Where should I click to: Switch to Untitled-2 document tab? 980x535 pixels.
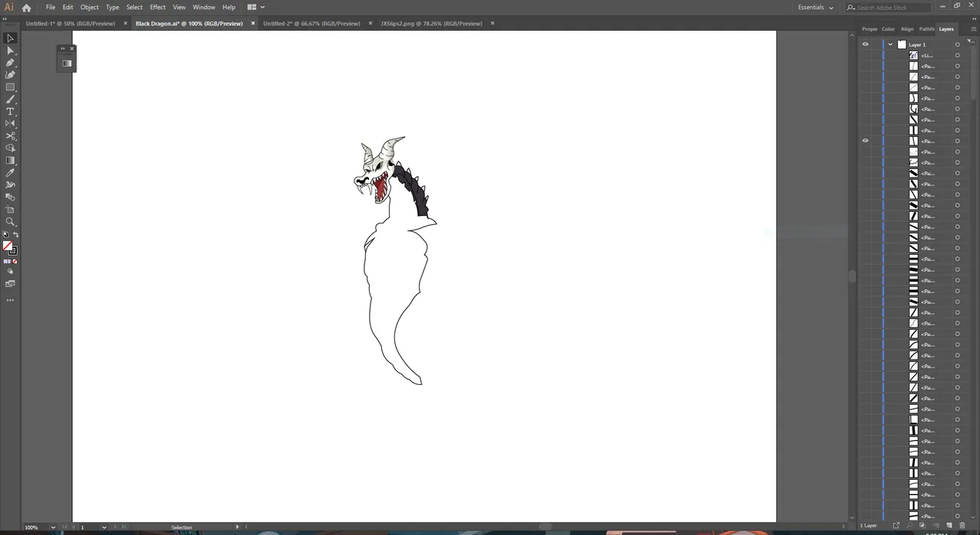click(312, 24)
